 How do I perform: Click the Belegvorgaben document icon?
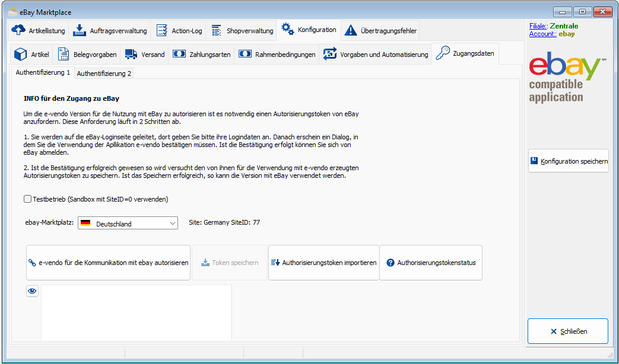(64, 54)
